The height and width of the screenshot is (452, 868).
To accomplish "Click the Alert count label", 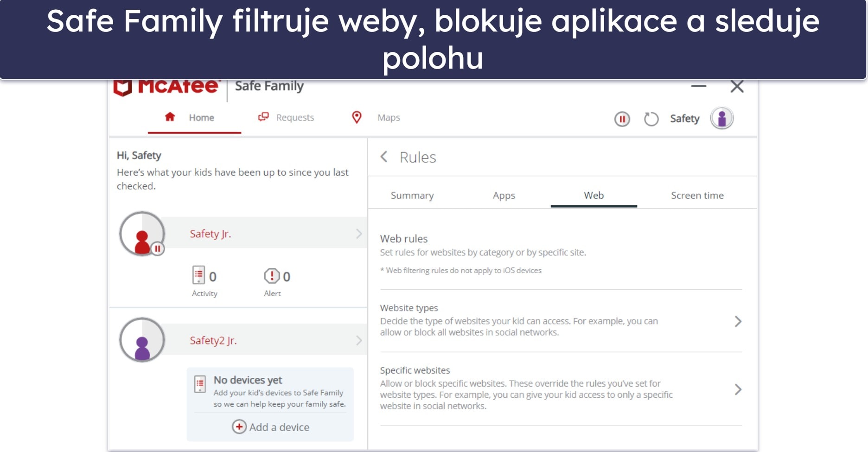I will pyautogui.click(x=272, y=293).
